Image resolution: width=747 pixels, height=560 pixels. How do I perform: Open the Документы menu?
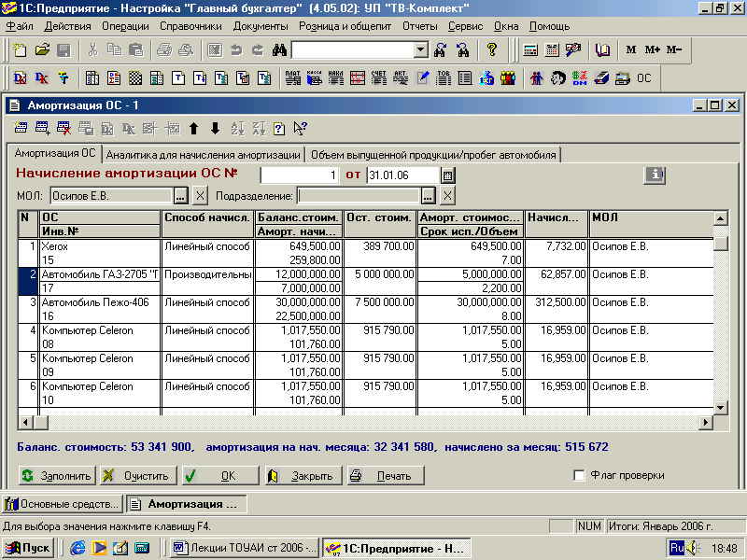tap(261, 27)
